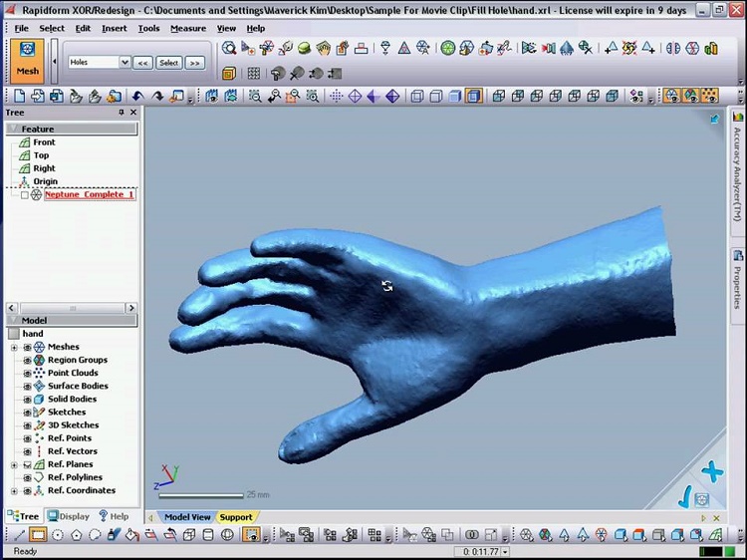The width and height of the screenshot is (747, 560).
Task: Click the Select button beside Holes
Action: pyautogui.click(x=168, y=63)
